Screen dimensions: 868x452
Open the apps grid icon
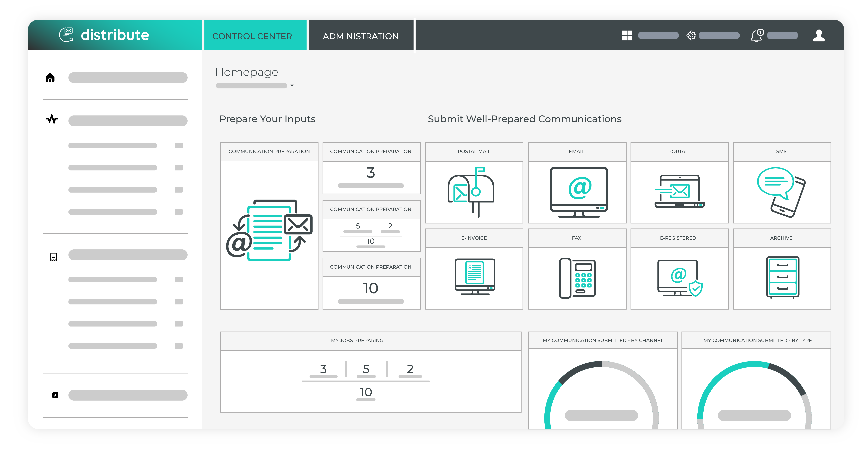click(627, 35)
